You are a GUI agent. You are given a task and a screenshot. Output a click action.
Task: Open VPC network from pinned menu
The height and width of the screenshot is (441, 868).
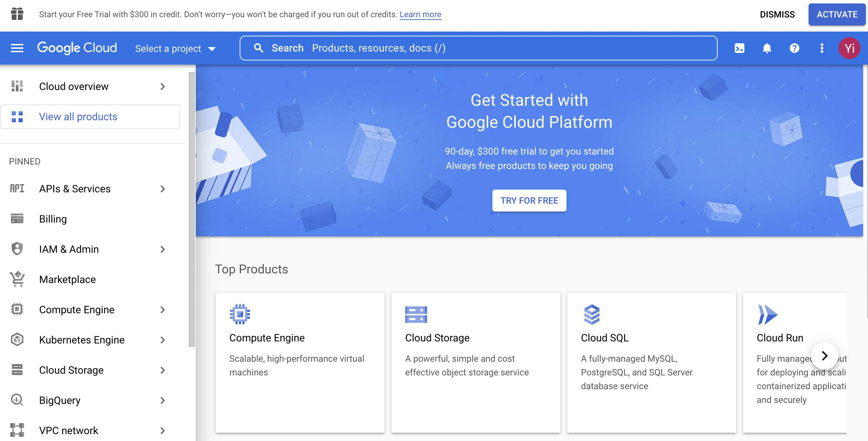(x=90, y=430)
